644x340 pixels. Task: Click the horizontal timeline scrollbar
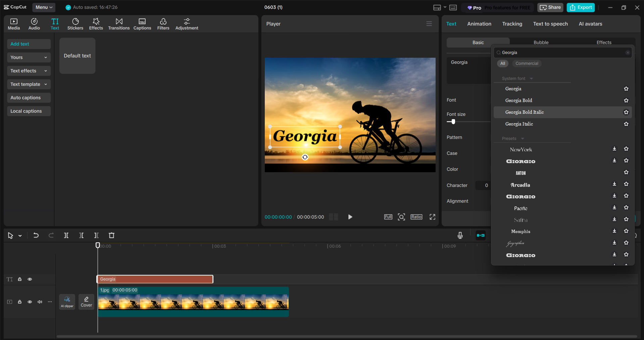346,336
